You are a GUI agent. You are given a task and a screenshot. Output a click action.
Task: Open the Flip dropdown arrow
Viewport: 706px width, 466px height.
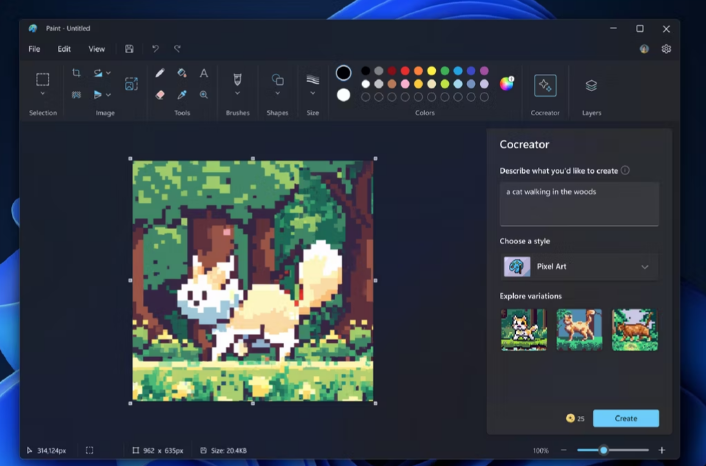[109, 95]
